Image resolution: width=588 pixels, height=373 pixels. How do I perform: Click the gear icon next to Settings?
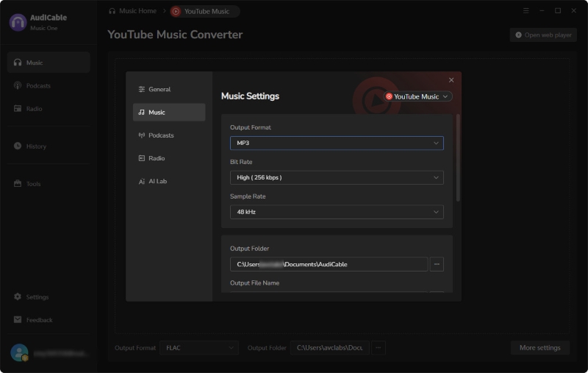coord(18,296)
